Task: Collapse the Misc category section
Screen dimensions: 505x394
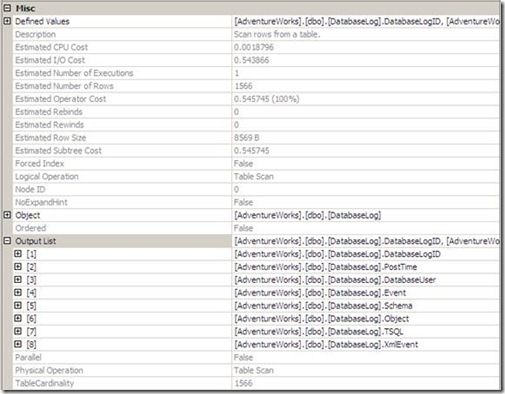Action: click(7, 8)
